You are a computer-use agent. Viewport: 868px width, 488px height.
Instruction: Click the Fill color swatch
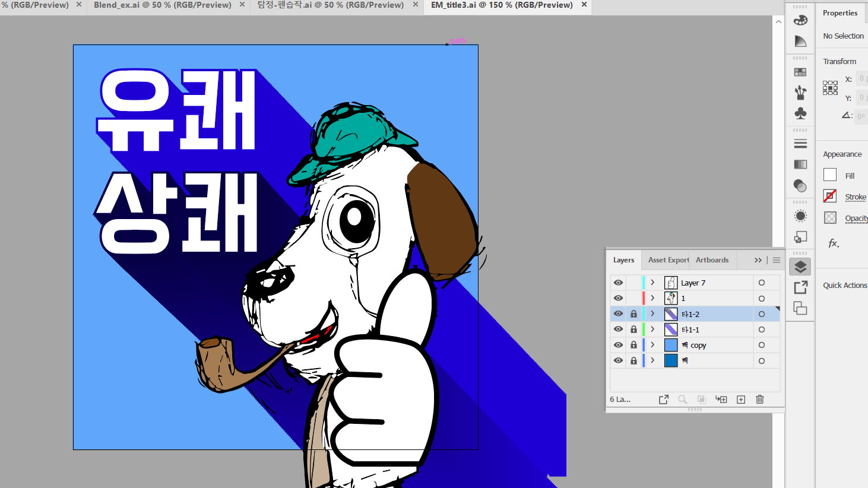830,175
